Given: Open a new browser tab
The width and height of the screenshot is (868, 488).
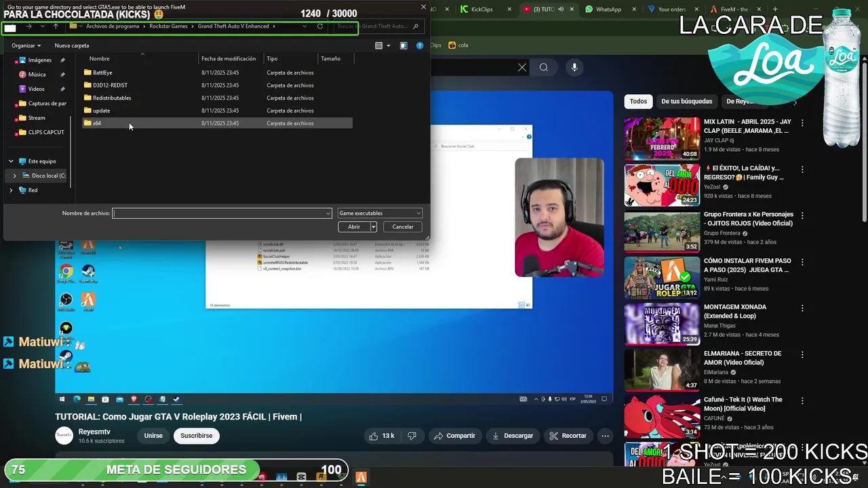Looking at the screenshot, I should (x=775, y=9).
